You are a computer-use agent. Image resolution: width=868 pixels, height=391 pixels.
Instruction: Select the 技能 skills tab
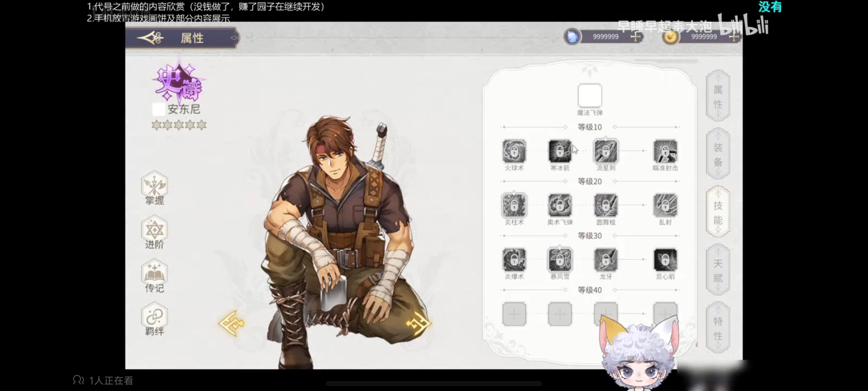pyautogui.click(x=718, y=212)
